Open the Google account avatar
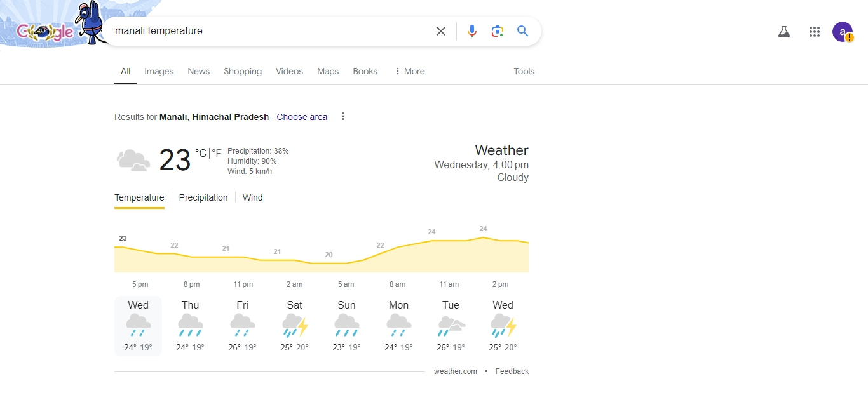The width and height of the screenshot is (868, 407). pos(843,32)
